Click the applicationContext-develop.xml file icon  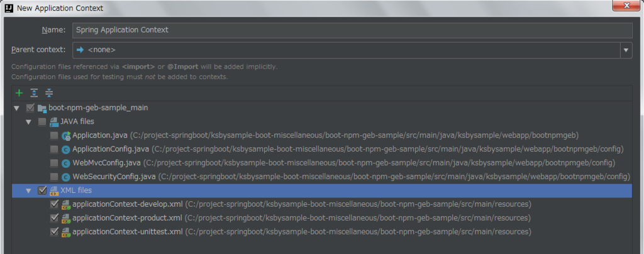(x=66, y=204)
